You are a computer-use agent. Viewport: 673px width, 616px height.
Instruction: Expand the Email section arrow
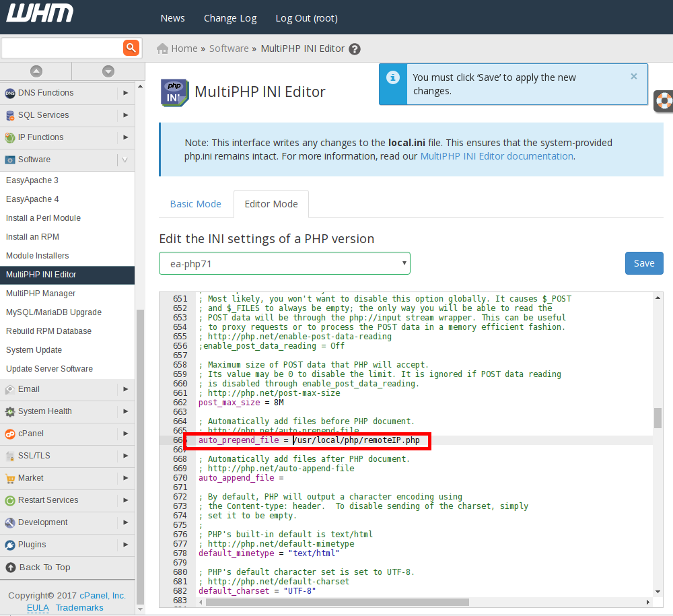click(x=125, y=389)
